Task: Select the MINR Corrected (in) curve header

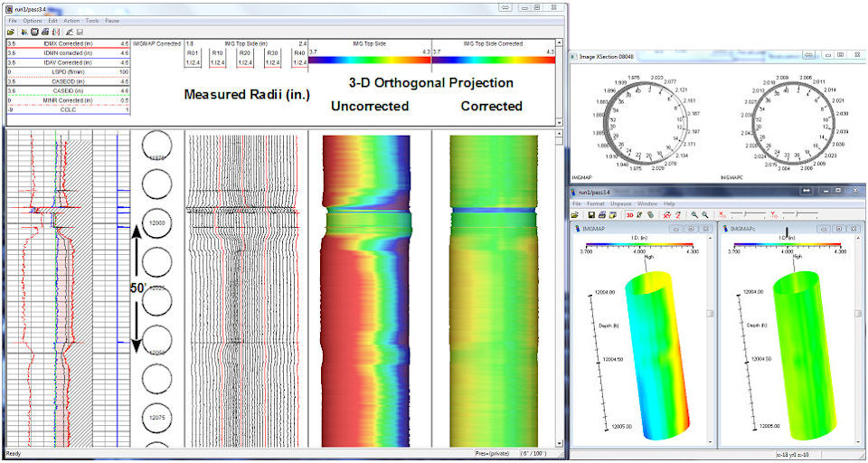Action: point(68,99)
